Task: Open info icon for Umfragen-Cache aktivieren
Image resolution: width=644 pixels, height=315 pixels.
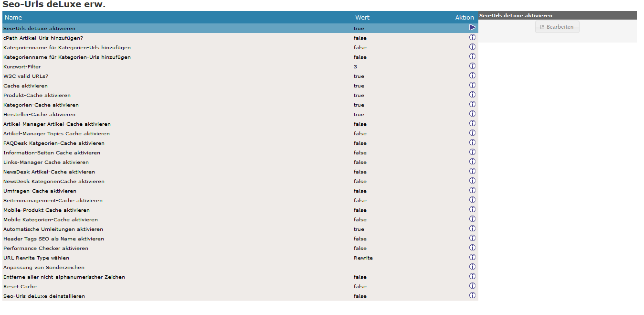Action: (472, 190)
